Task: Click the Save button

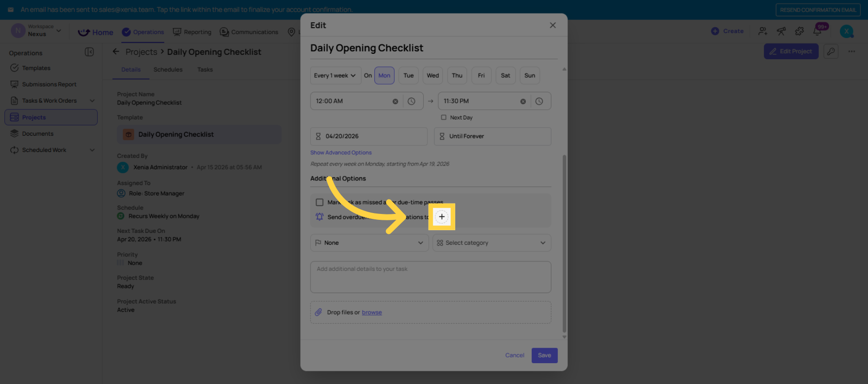Action: pyautogui.click(x=544, y=356)
